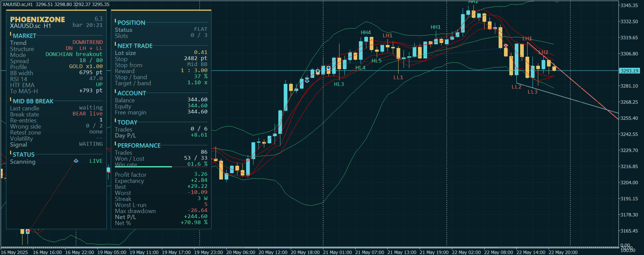The image size is (644, 255).
Task: Select the DOWNTREND trend value
Action: pos(88,42)
